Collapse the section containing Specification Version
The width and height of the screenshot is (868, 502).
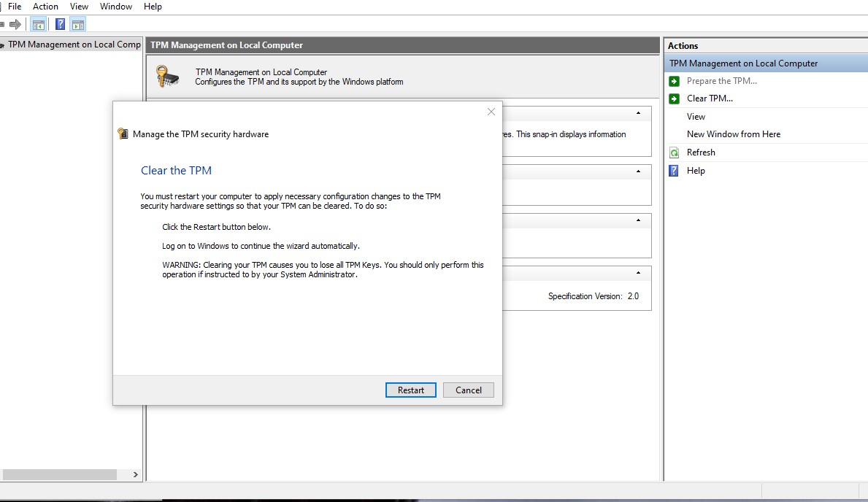click(x=639, y=273)
